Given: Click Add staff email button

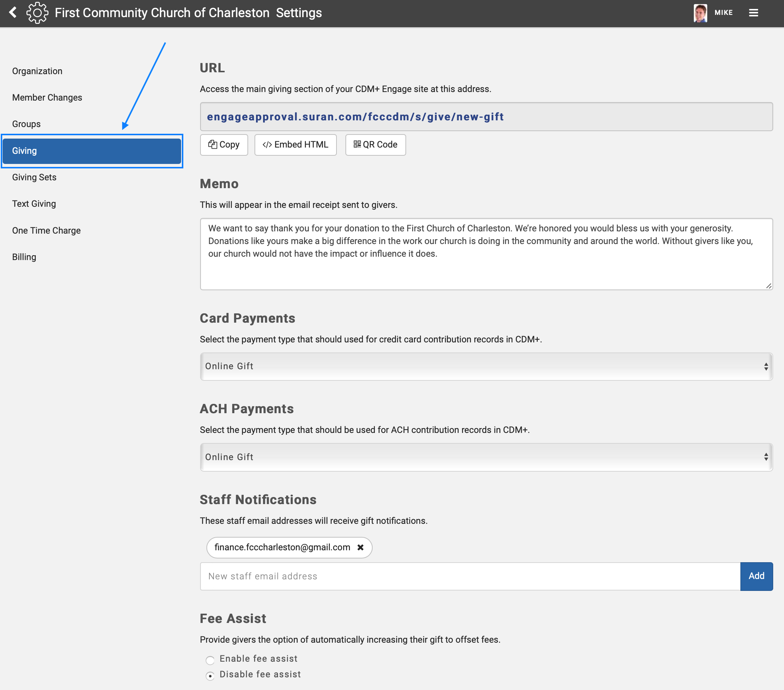Looking at the screenshot, I should click(756, 576).
